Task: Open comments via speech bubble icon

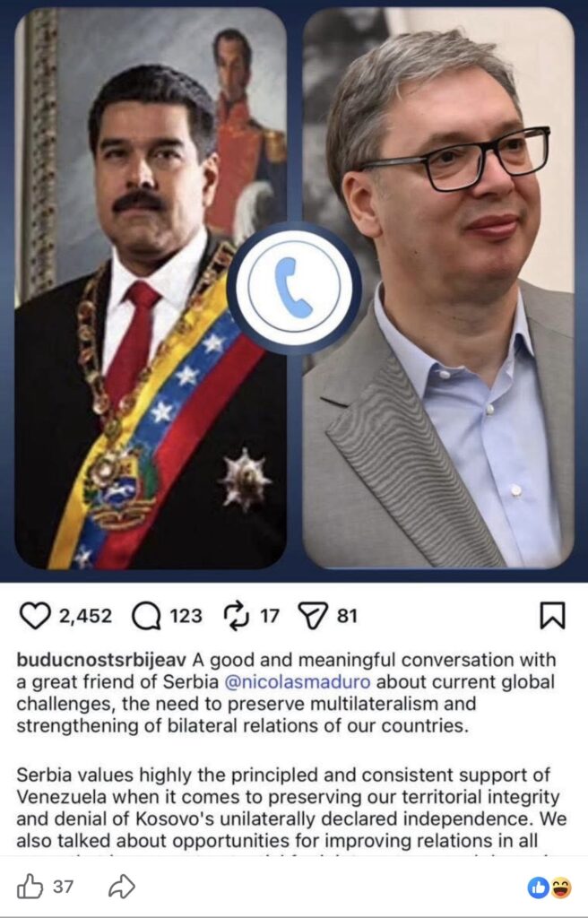Action: tap(146, 616)
